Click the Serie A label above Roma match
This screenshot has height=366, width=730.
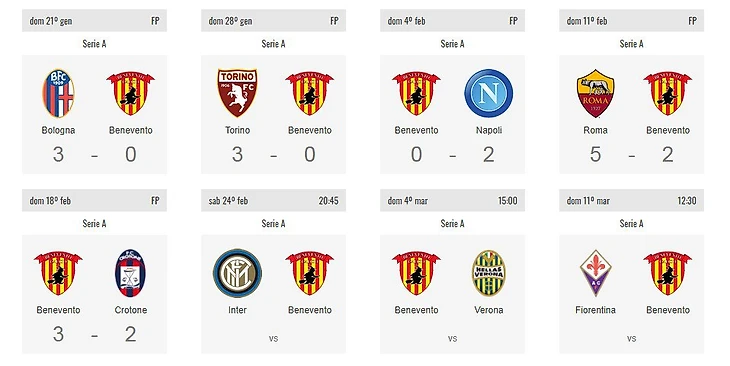click(631, 44)
